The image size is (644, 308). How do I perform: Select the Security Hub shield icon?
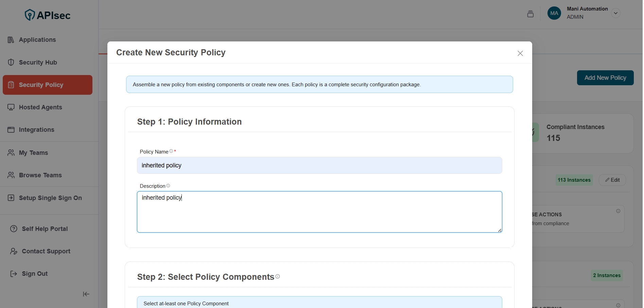tap(11, 62)
